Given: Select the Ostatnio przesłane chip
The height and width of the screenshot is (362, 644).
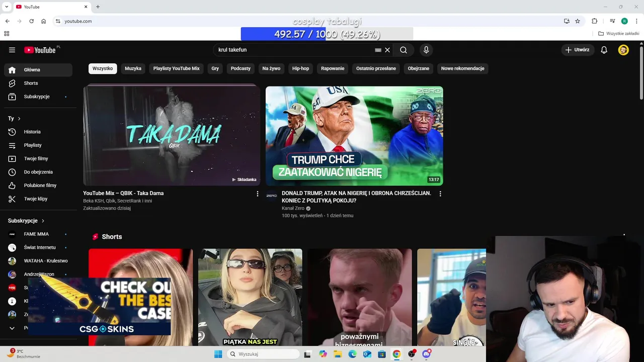Looking at the screenshot, I should [x=376, y=68].
